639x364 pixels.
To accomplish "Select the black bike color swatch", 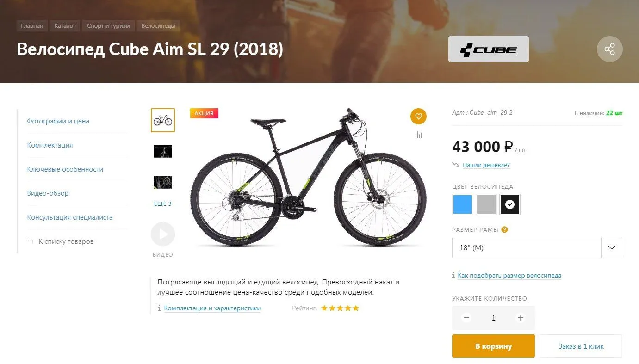I will pyautogui.click(x=510, y=204).
